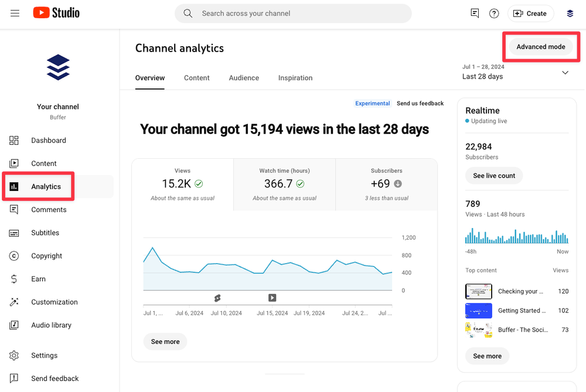Open the Subtitles section

click(x=46, y=233)
